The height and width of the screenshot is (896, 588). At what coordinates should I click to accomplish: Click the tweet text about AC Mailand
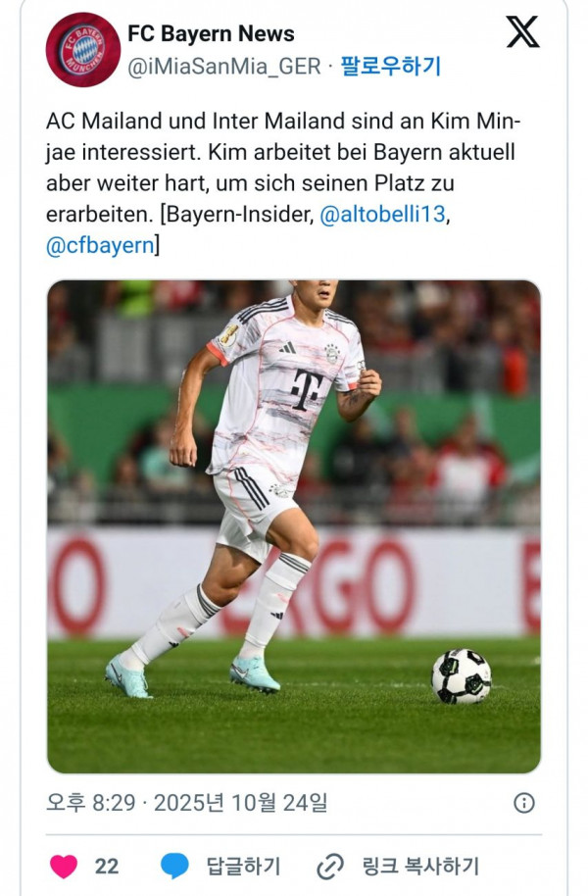pyautogui.click(x=283, y=183)
